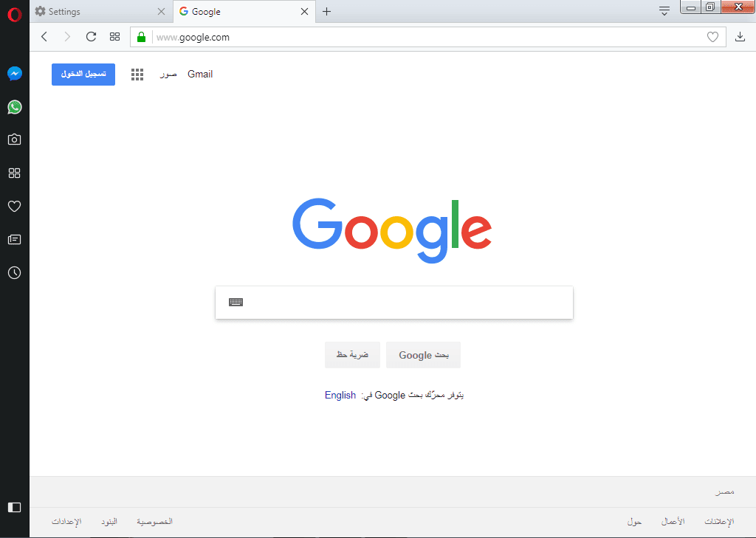This screenshot has height=538, width=756.
Task: Click the address bar www.google.com
Action: tap(429, 37)
